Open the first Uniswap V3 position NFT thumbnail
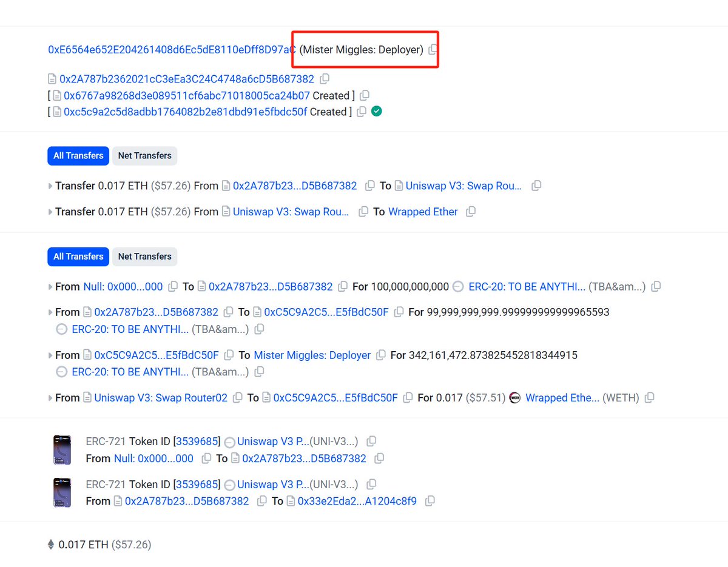Image resolution: width=728 pixels, height=567 pixels. [x=62, y=450]
